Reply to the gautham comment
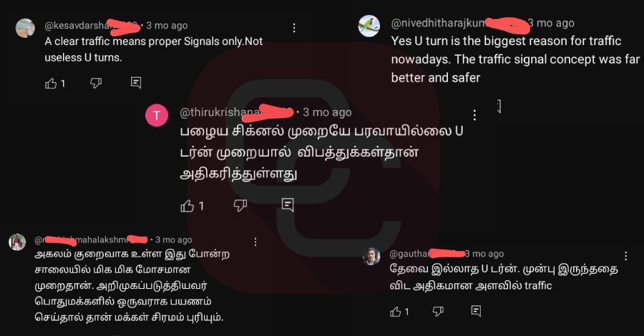 coord(476,311)
